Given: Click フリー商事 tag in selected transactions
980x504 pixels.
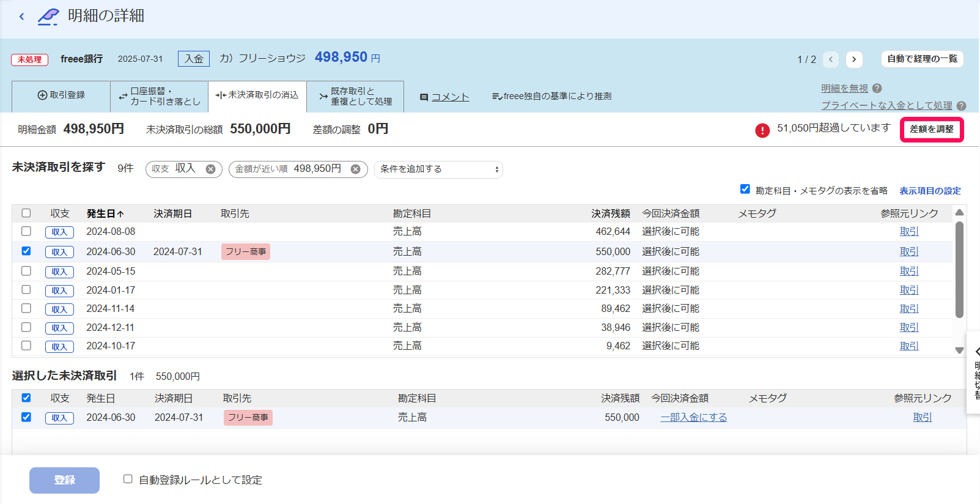Looking at the screenshot, I should coord(248,418).
